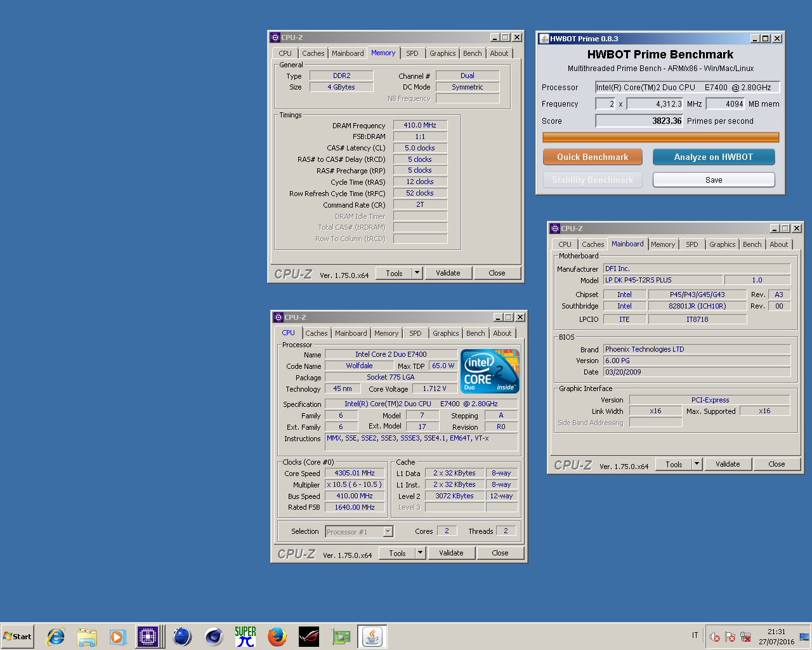Click Validate in the CPU window

[x=451, y=553]
